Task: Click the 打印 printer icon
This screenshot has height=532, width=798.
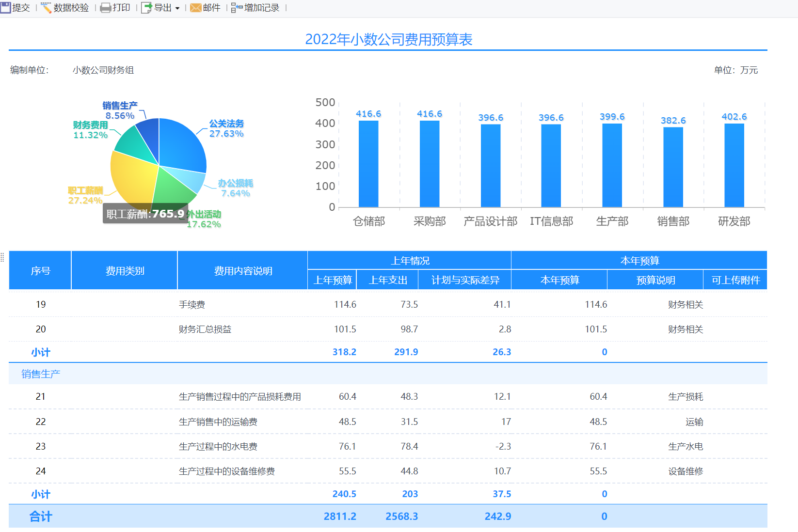Action: pyautogui.click(x=105, y=8)
